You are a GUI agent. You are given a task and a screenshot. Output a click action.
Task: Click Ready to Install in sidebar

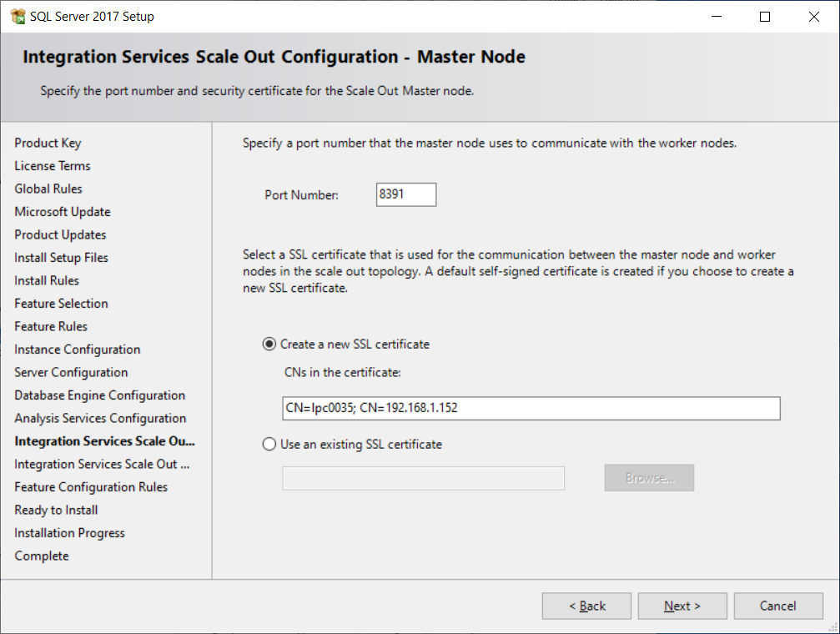click(56, 511)
